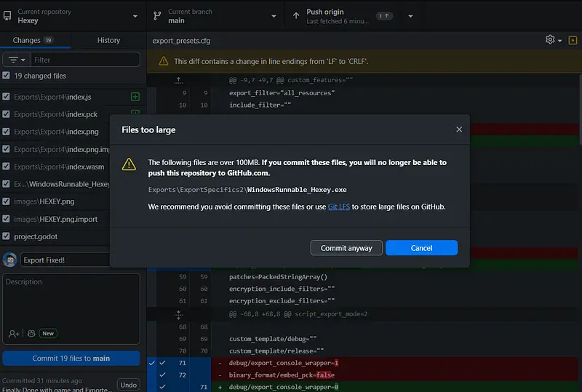
Task: Switch to the History tab
Action: [x=108, y=41]
